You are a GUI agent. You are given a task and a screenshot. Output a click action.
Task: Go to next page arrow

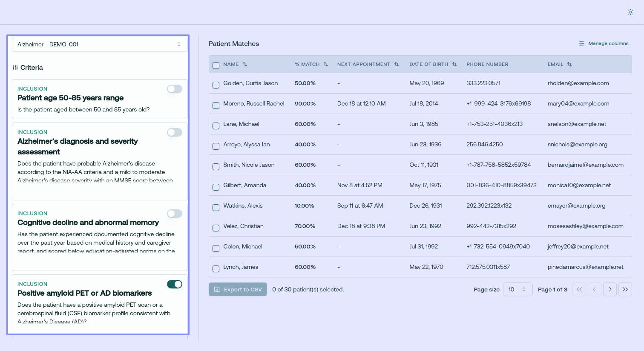[610, 289]
